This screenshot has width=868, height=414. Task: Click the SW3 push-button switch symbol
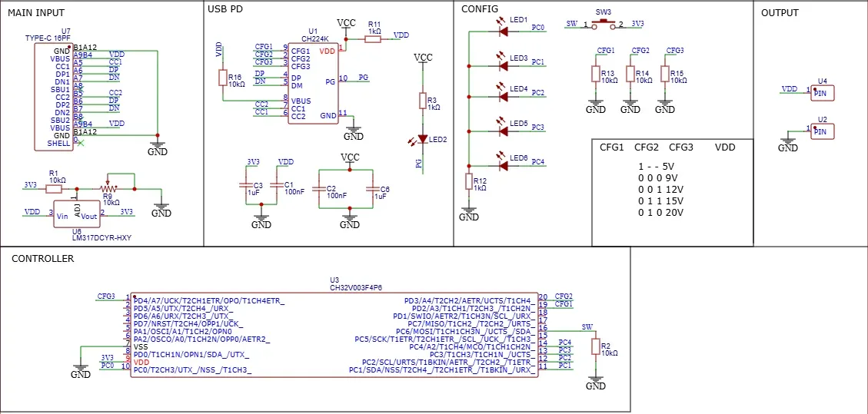(604, 23)
